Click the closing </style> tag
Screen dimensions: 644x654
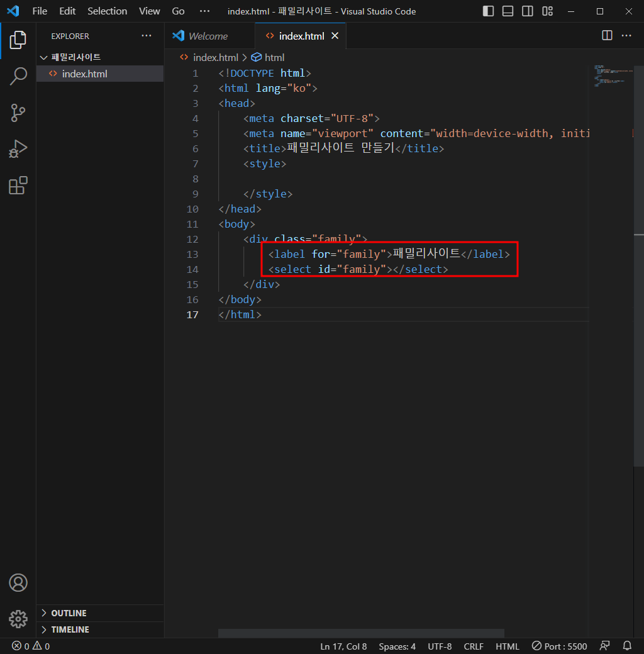[268, 194]
